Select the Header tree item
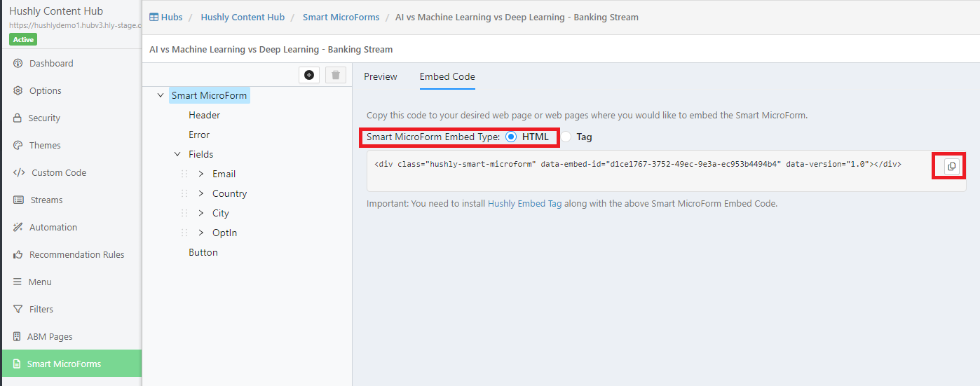This screenshot has height=386, width=980. point(204,115)
